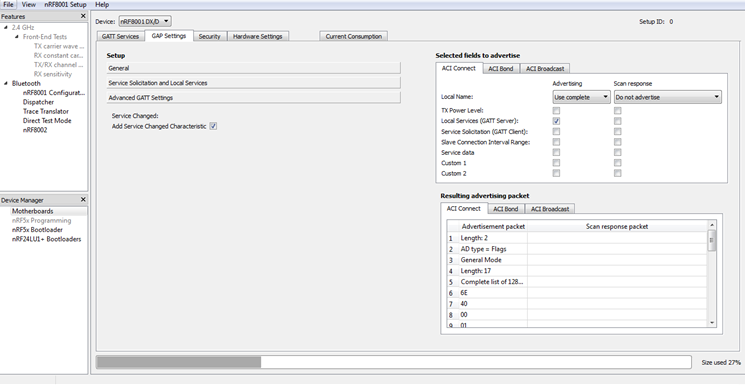This screenshot has height=386, width=747.
Task: Select nRF5x Bootloader in Device Manager
Action: [x=37, y=230]
